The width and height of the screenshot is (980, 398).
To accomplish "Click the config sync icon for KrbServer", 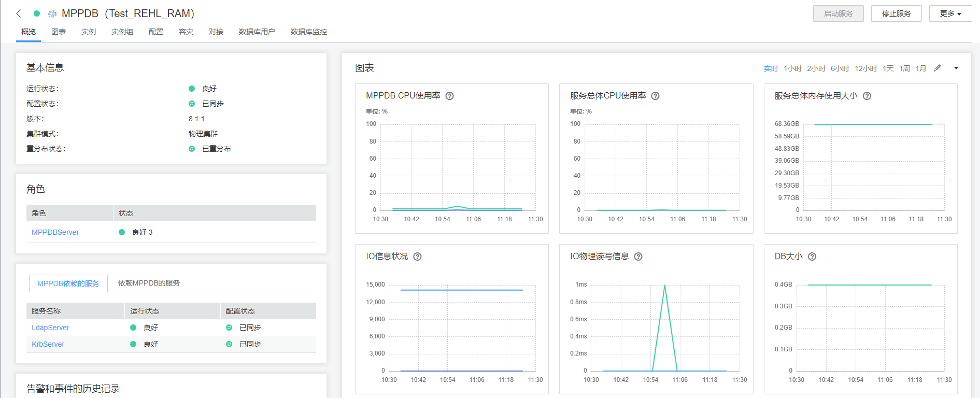I will pyautogui.click(x=229, y=344).
